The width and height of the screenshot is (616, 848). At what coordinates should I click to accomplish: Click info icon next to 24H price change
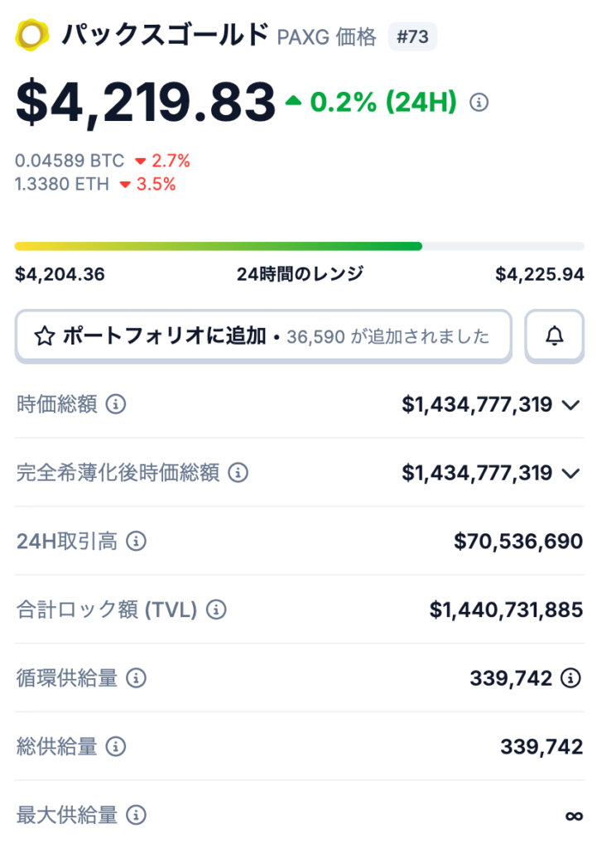(479, 103)
